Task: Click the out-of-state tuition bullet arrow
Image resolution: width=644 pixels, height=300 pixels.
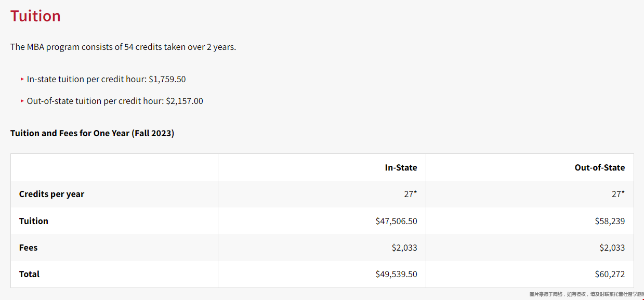Action: [22, 101]
